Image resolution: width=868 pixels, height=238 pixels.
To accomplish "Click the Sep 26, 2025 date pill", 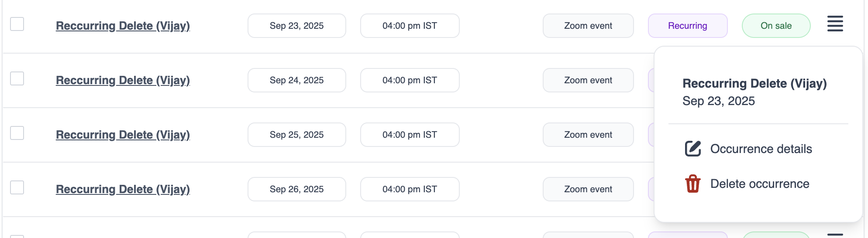I will point(296,189).
